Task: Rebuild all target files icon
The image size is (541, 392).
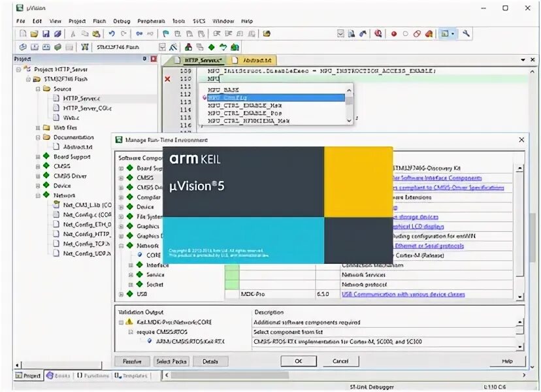Action: point(46,47)
